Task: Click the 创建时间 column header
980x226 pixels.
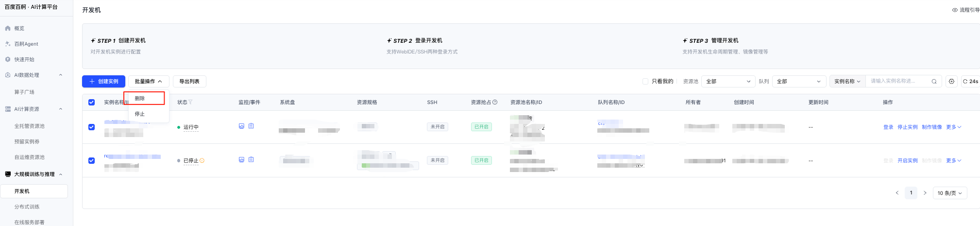Action: 744,102
